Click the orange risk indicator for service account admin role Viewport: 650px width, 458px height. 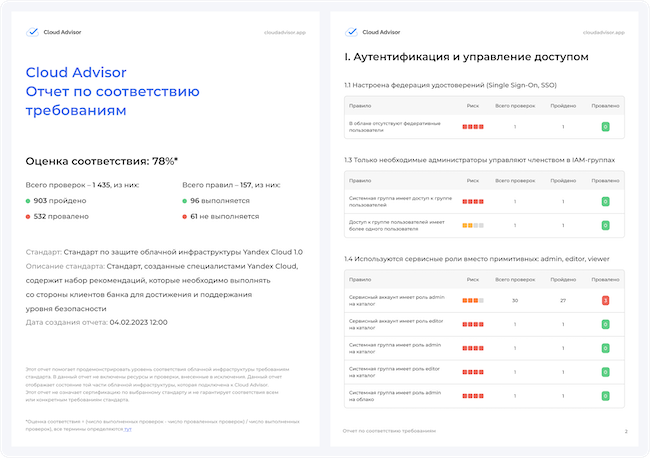pos(473,300)
